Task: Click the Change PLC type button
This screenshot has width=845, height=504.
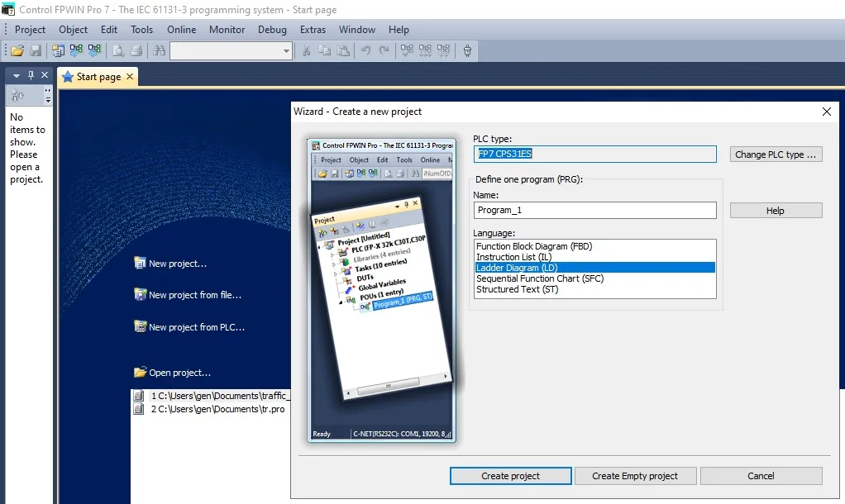Action: tap(776, 155)
